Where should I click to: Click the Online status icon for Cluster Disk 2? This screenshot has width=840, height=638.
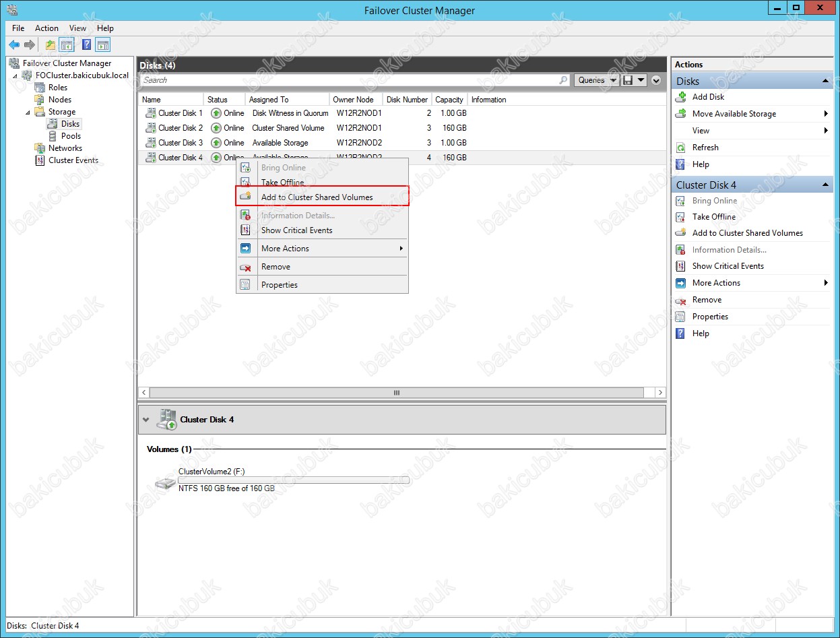216,128
